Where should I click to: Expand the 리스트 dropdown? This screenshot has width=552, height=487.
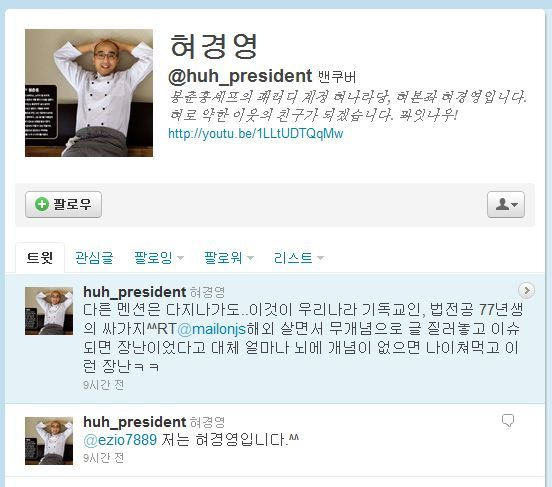[299, 257]
